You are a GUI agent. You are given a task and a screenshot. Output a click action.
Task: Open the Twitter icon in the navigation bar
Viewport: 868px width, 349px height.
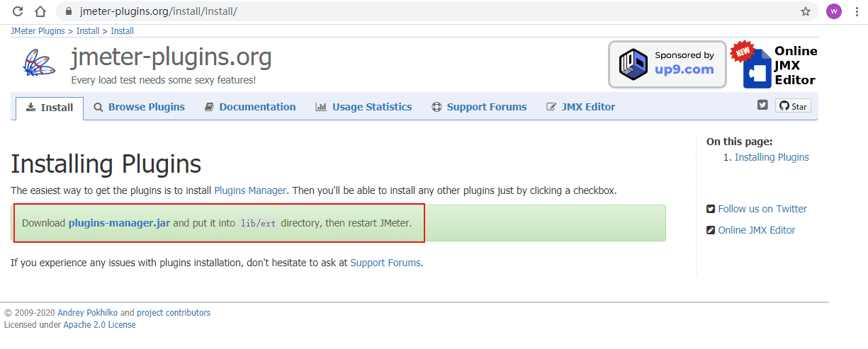762,105
